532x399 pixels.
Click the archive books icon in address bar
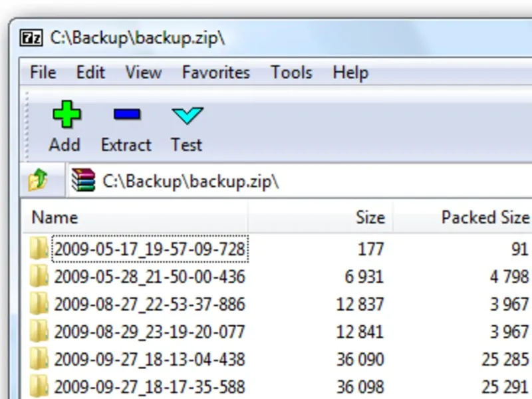tap(83, 180)
